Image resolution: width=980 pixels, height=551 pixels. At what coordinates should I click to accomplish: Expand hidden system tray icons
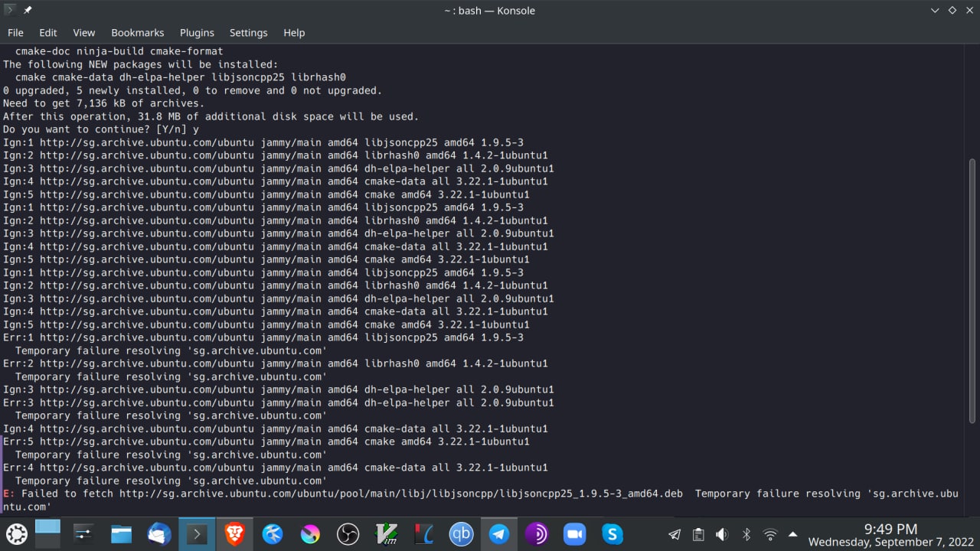point(792,534)
